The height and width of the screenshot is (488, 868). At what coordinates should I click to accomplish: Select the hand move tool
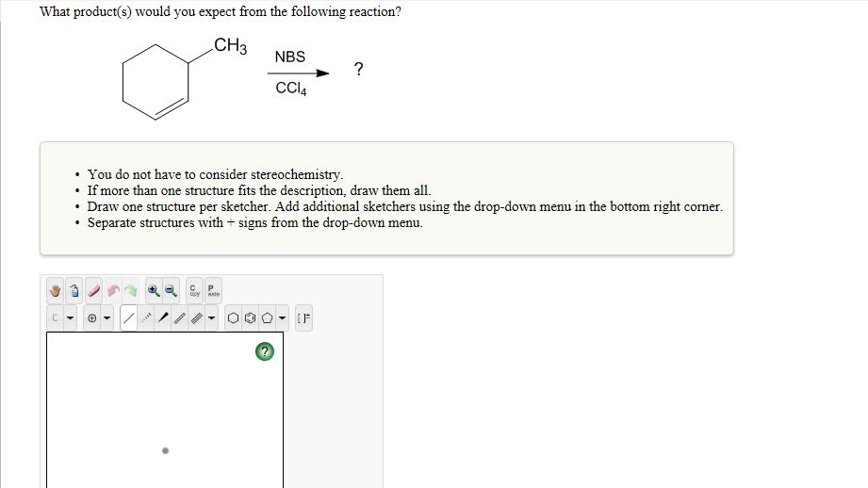pos(57,290)
